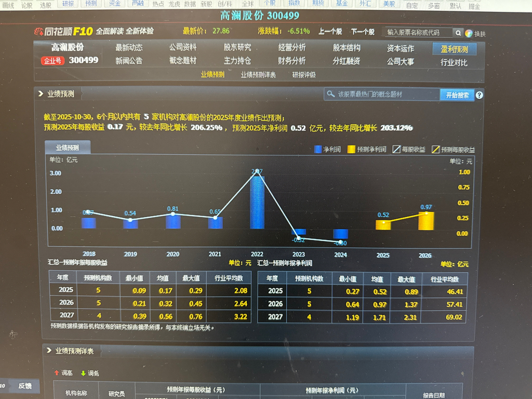
Task: Open the 财务分析 menu item
Action: tap(292, 61)
